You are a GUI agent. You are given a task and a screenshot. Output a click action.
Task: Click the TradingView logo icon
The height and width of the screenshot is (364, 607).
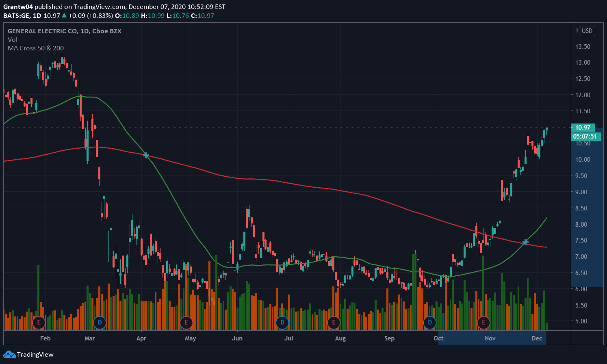tap(9, 355)
